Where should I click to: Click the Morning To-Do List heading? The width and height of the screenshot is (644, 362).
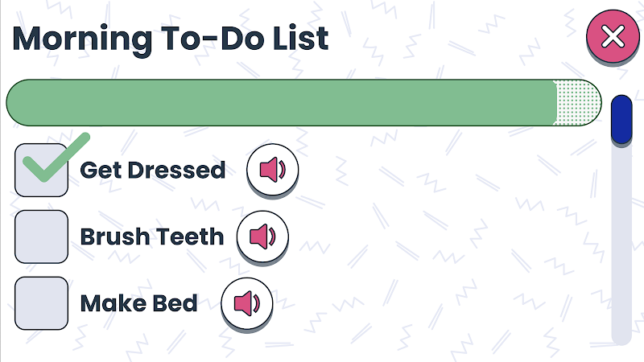(171, 39)
